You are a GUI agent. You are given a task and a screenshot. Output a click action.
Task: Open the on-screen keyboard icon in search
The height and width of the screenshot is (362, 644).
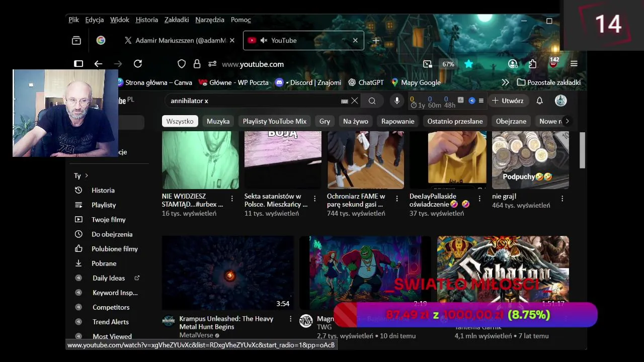[345, 101]
